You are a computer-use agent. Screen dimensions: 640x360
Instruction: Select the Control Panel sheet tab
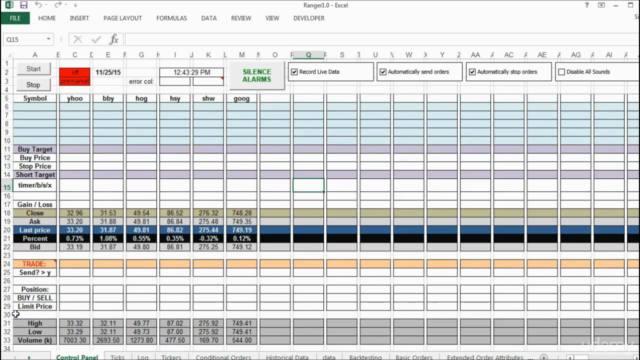click(77, 357)
